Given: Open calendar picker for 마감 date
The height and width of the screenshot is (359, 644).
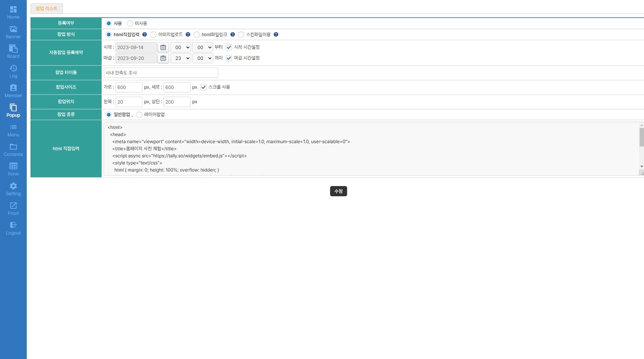Looking at the screenshot, I should pos(163,58).
